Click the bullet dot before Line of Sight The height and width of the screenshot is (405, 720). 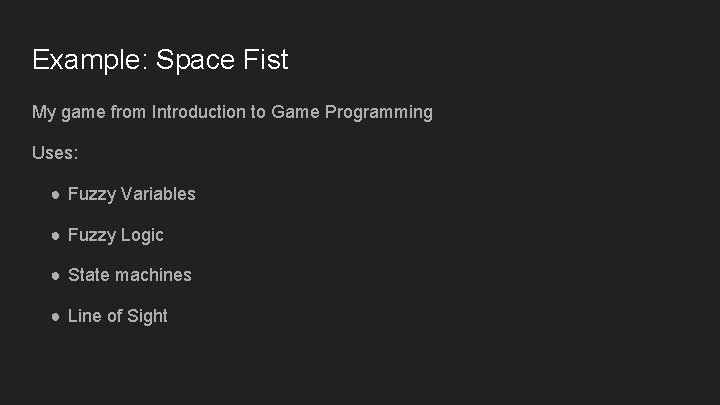(x=56, y=316)
